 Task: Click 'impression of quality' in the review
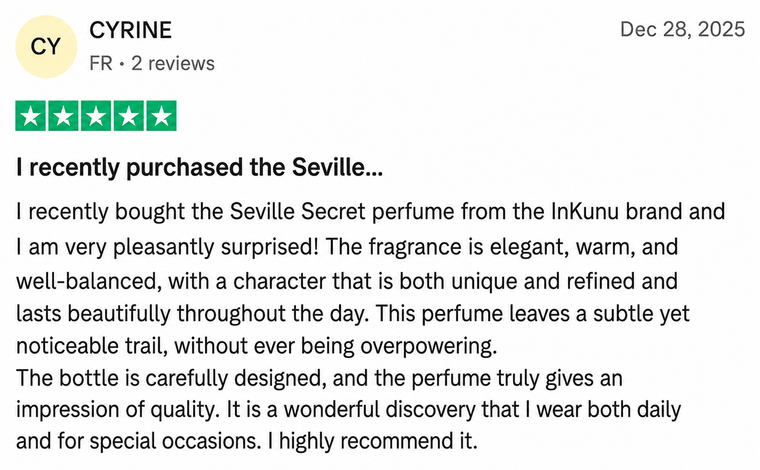tap(114, 410)
